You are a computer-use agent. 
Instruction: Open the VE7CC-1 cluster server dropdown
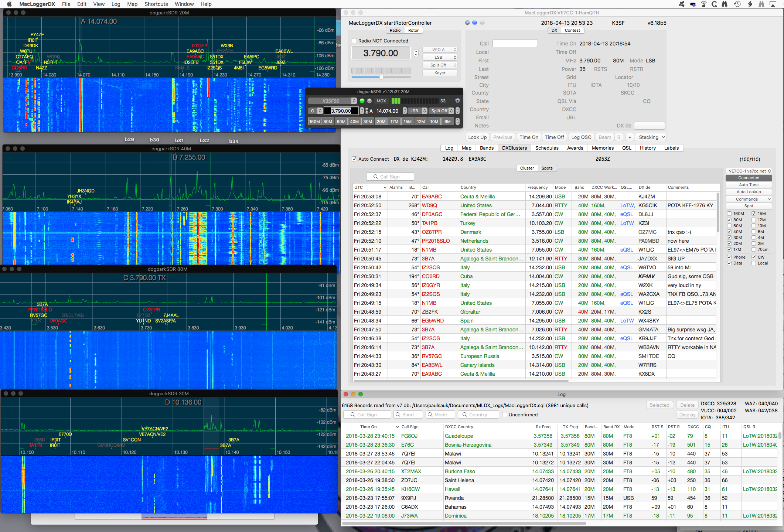point(749,171)
